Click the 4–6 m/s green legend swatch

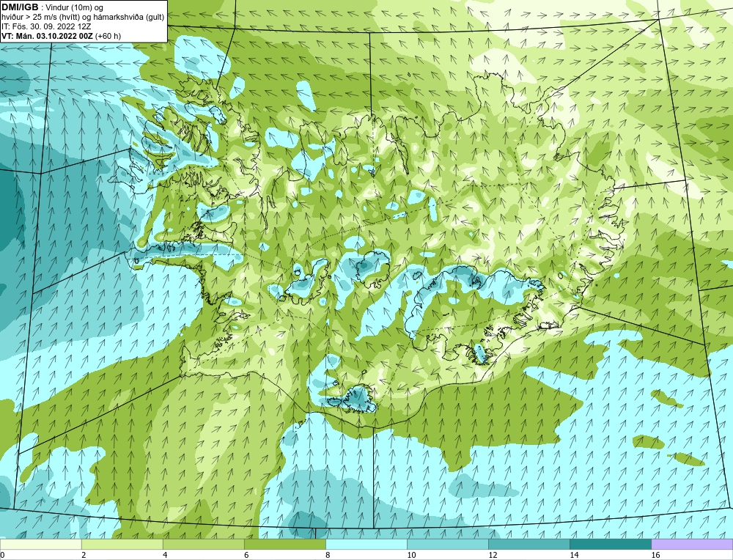(x=203, y=544)
